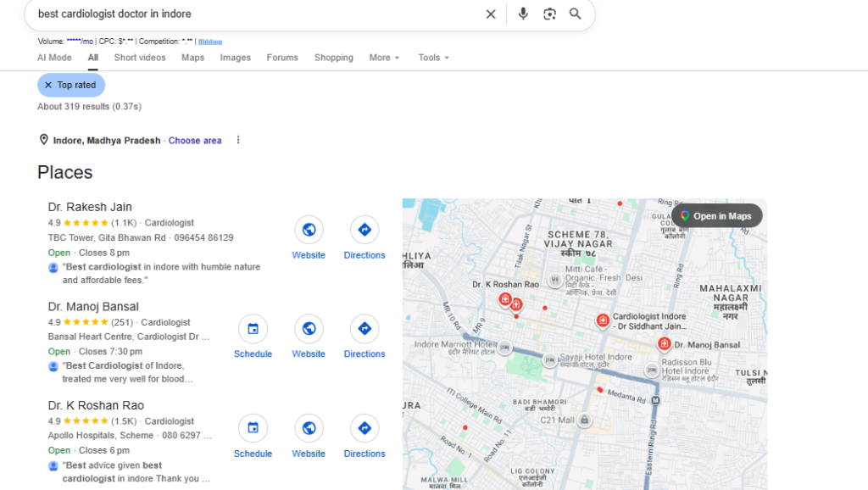The height and width of the screenshot is (490, 868).
Task: Open the three-dot location options menu
Action: pos(238,140)
